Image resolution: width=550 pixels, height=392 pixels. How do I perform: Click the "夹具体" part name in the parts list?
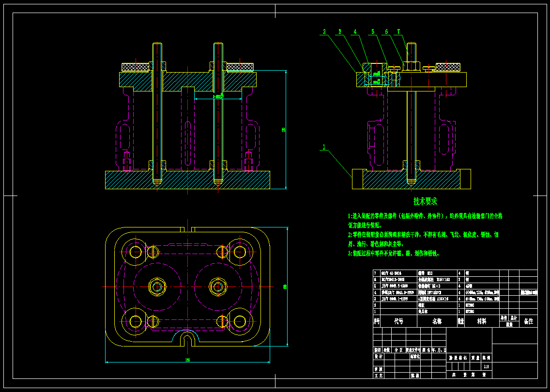coord(422,311)
